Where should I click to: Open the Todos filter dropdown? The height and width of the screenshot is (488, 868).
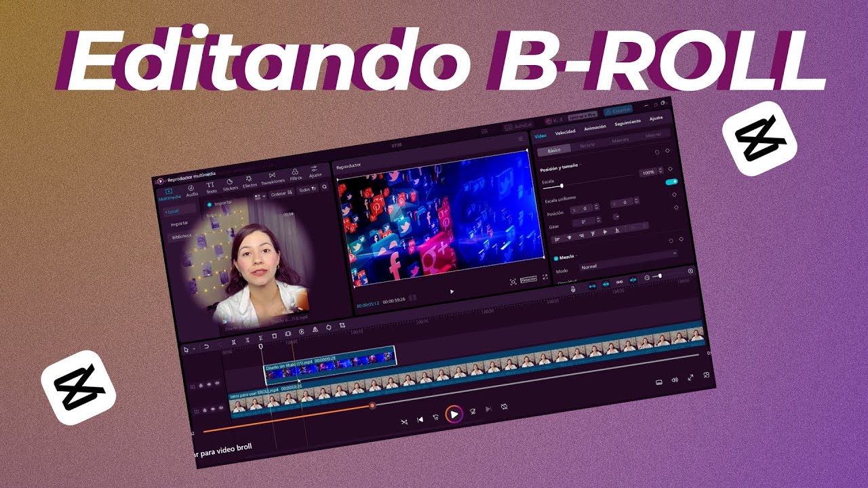coord(307,190)
